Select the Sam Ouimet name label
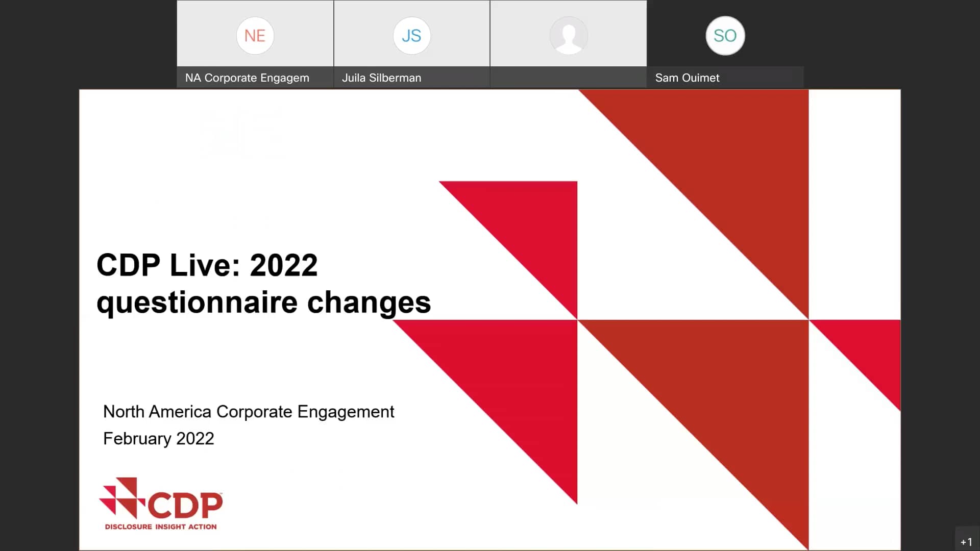 [687, 78]
